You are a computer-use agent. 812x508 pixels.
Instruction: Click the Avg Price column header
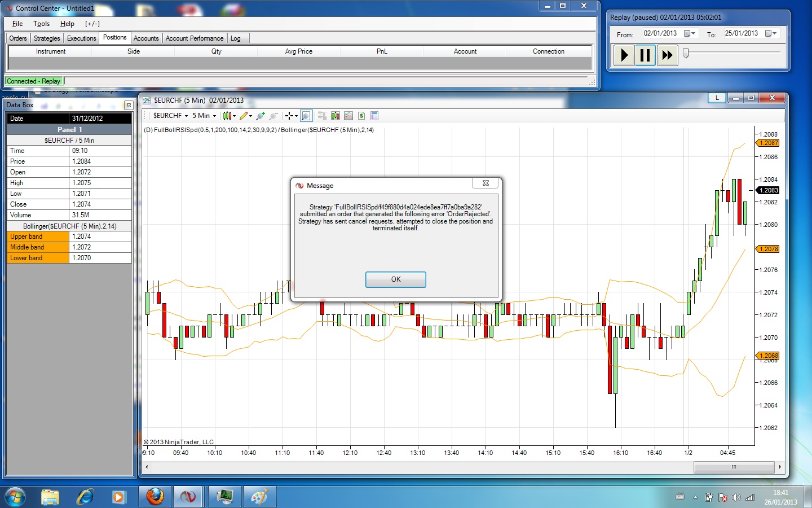coord(299,51)
